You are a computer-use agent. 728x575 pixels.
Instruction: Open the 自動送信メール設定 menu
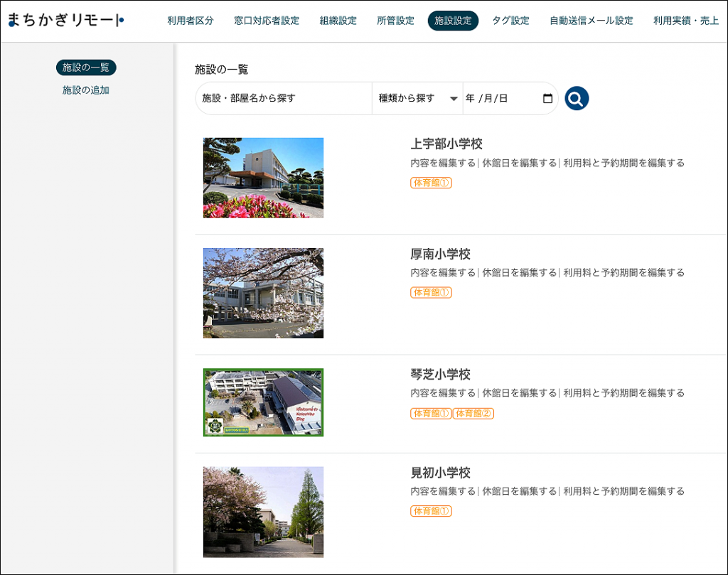[x=591, y=21]
